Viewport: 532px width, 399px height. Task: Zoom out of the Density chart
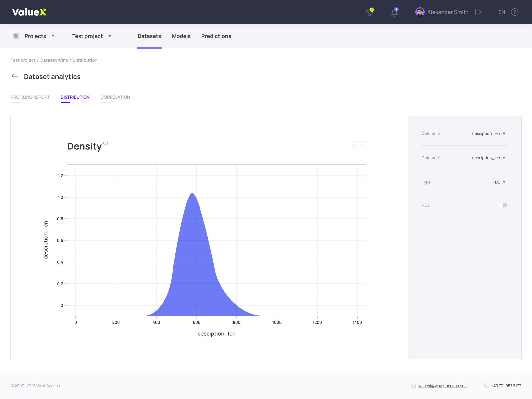tap(362, 146)
